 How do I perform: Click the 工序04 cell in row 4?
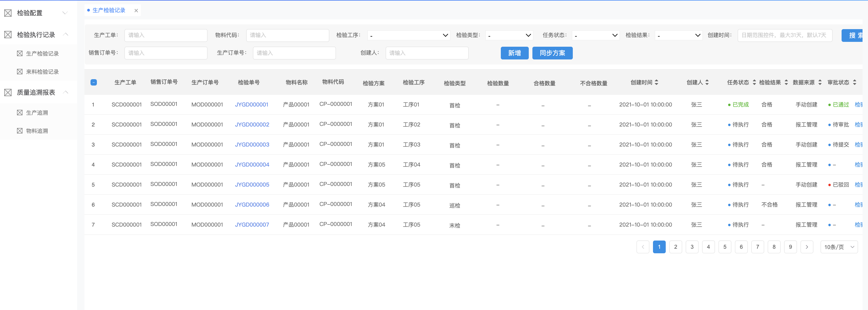[x=412, y=165]
